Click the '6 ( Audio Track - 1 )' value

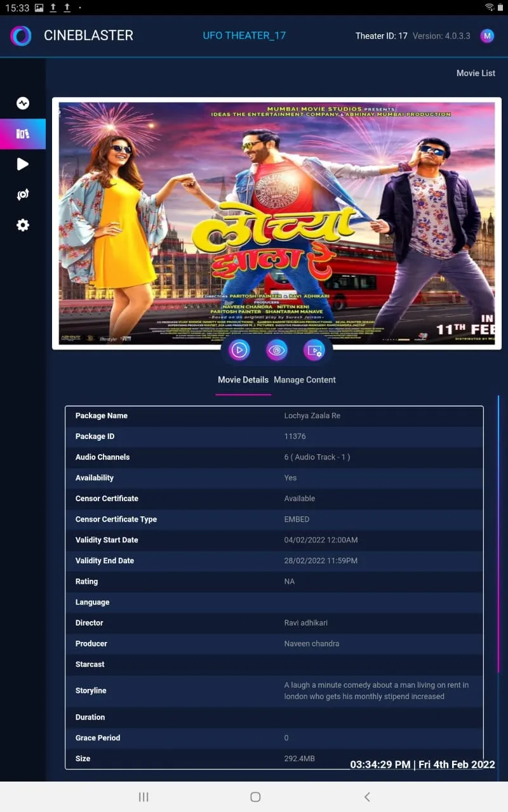coord(317,457)
